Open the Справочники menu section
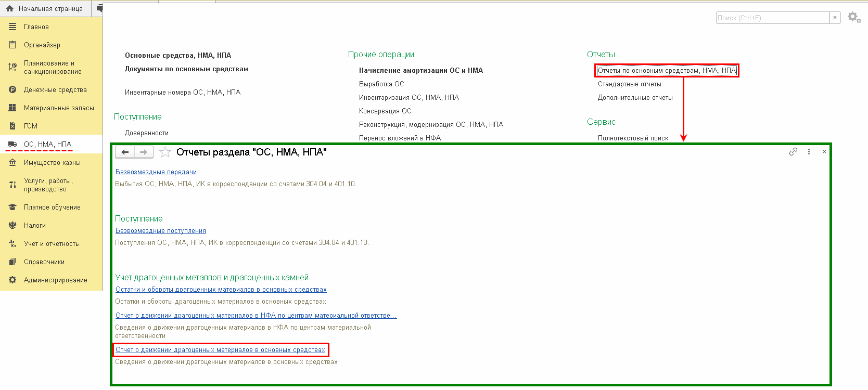The width and height of the screenshot is (868, 390). pos(44,262)
